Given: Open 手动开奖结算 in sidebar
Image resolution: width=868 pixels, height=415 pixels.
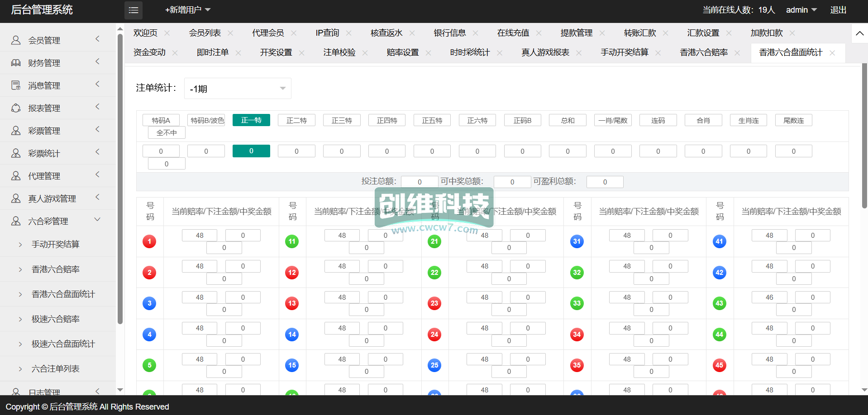Looking at the screenshot, I should click(56, 245).
